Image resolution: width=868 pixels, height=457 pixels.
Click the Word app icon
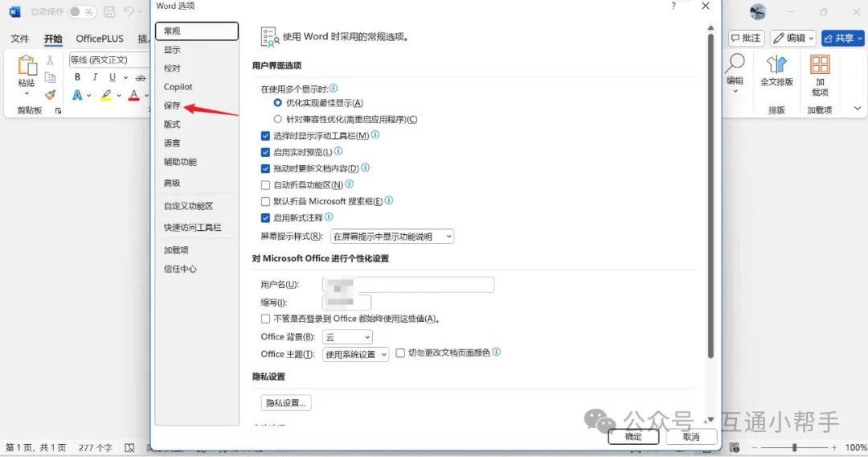point(15,11)
